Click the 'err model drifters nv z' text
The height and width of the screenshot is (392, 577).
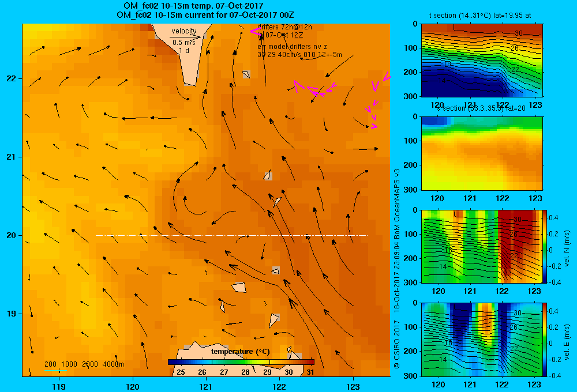[292, 47]
